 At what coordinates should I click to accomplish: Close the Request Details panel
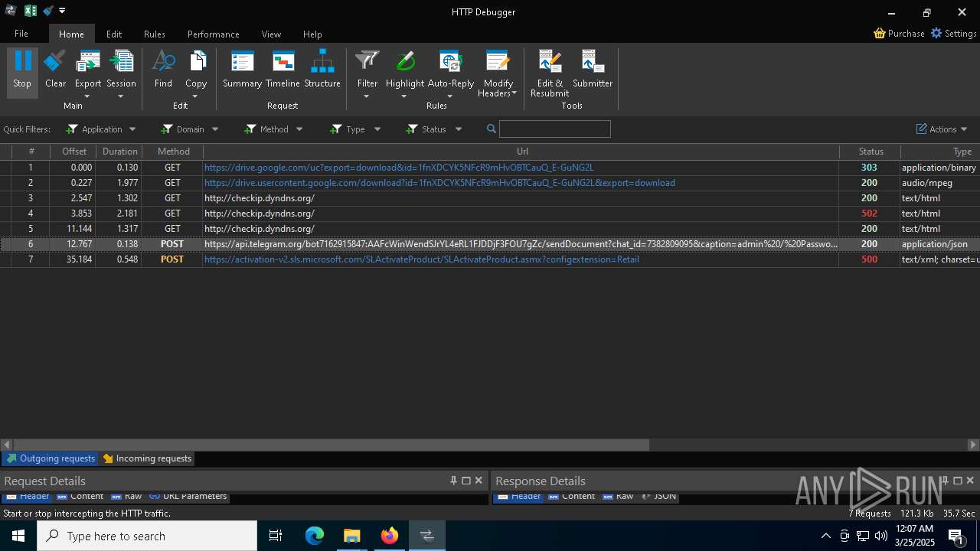[x=479, y=481]
